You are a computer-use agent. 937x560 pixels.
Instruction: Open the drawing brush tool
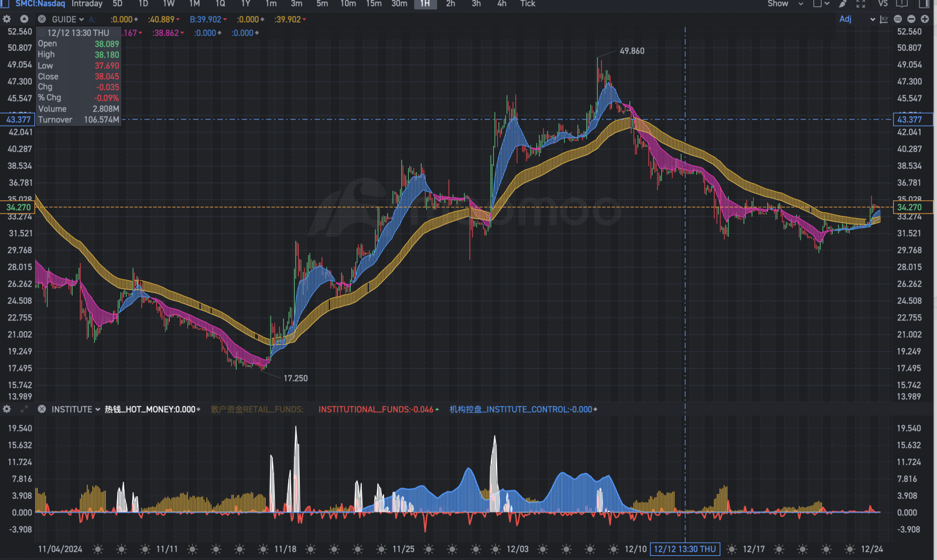(x=843, y=4)
